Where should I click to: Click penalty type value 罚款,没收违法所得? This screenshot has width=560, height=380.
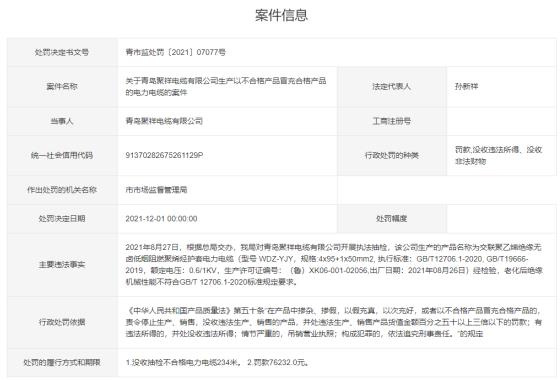[499, 155]
